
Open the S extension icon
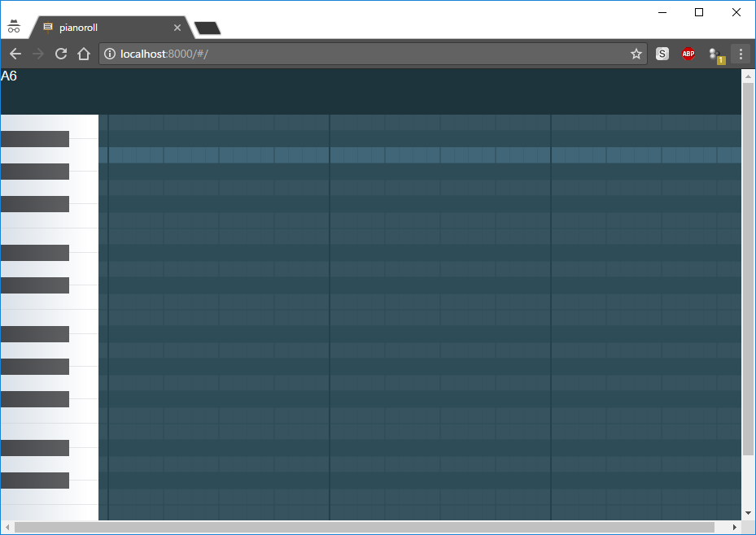point(662,54)
